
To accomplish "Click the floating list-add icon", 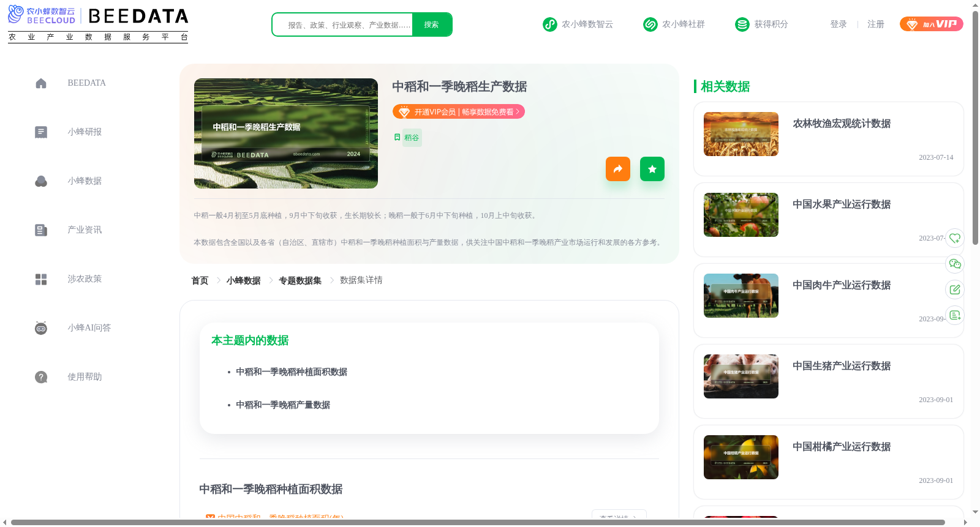I will [x=955, y=315].
